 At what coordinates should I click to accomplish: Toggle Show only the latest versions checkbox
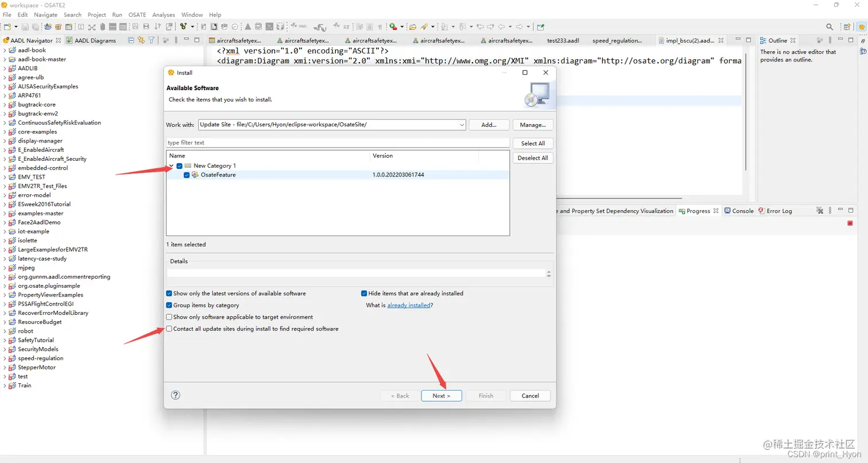(169, 293)
